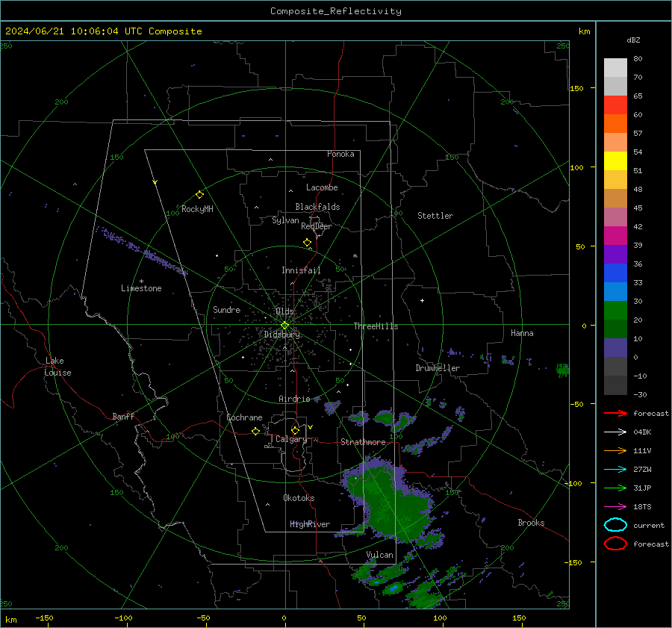The image size is (672, 628).
Task: Click the HighRiver city label
Action: tap(310, 524)
